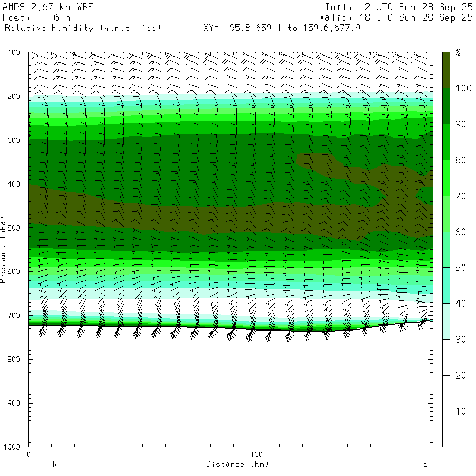The image size is (476, 476).
Task: Click the colorbar label 10
Action: click(x=461, y=411)
